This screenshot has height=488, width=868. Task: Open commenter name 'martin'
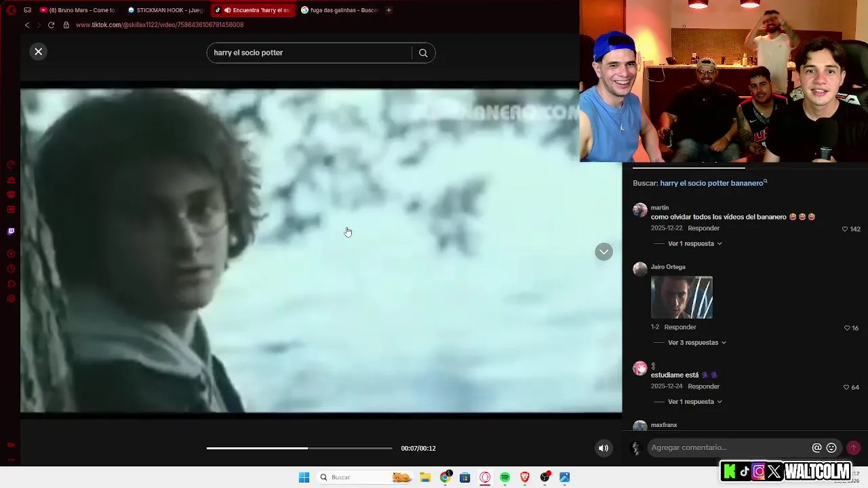pos(660,207)
